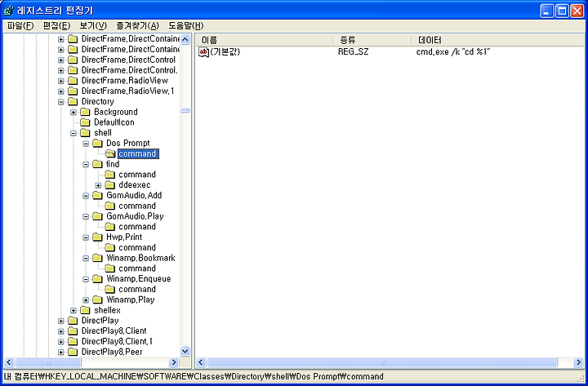Screen dimensions: 588x386
Task: Select the DirectPlay8.Client folder icon
Action: pos(73,331)
